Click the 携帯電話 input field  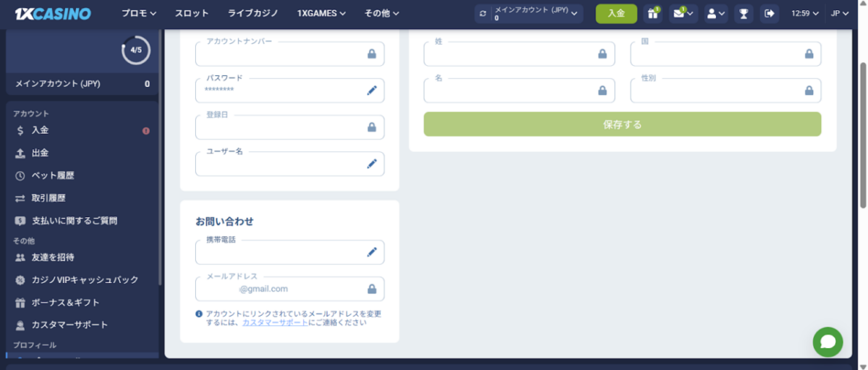point(289,252)
